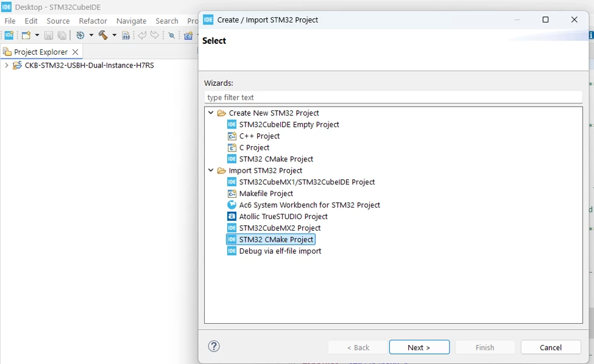594x364 pixels.
Task: Click the Cancel button
Action: [x=550, y=348]
